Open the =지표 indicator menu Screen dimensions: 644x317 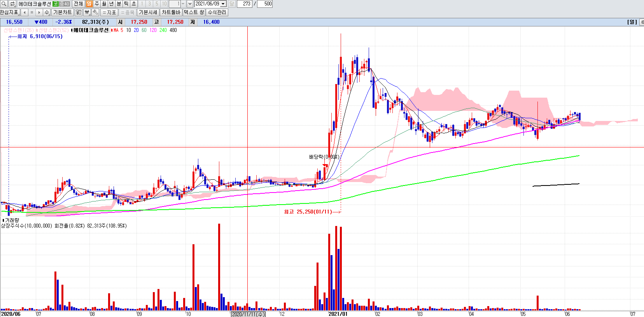pos(109,12)
